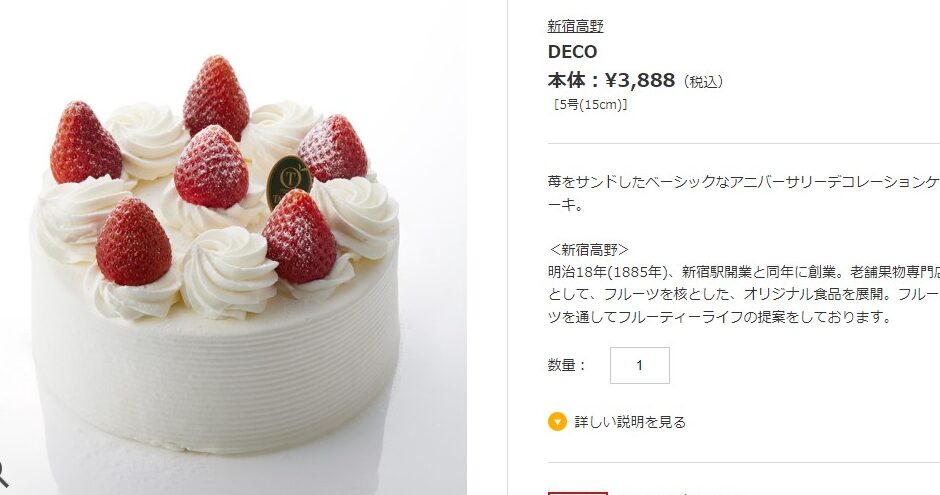Click the topmost strawberry on the cake
The width and height of the screenshot is (940, 495).
(216, 96)
